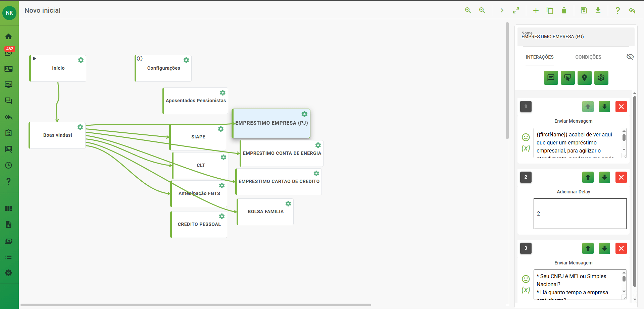Add a location interaction pin icon
The image size is (644, 309).
click(584, 78)
